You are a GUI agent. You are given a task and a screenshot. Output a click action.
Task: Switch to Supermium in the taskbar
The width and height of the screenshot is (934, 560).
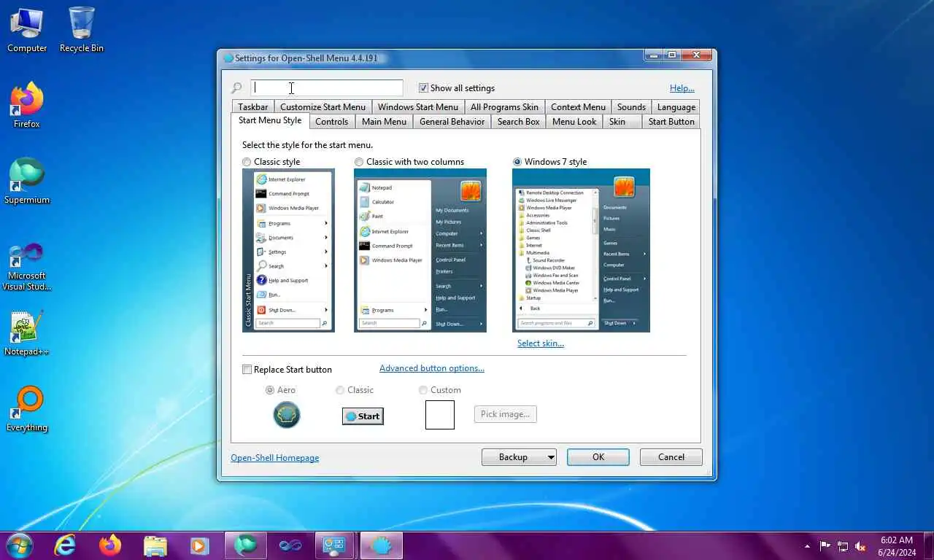245,545
